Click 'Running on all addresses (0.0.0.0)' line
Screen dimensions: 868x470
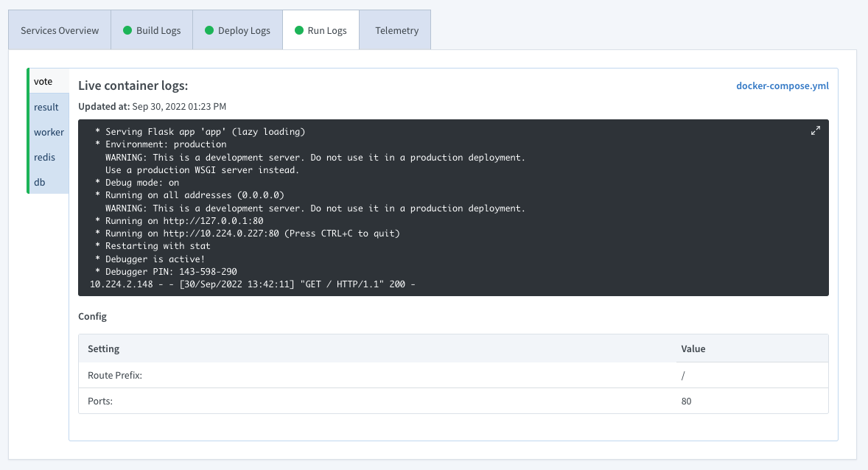[x=189, y=195]
